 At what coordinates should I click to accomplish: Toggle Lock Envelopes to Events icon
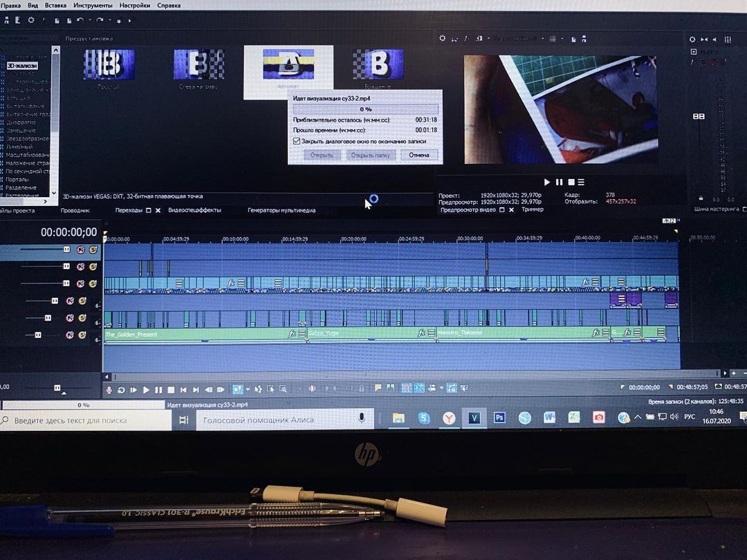(451, 388)
